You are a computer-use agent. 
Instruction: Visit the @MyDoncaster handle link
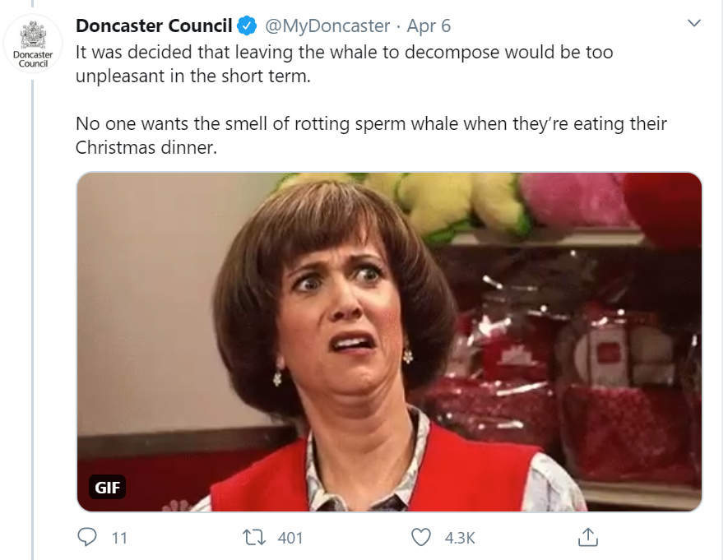click(x=327, y=25)
